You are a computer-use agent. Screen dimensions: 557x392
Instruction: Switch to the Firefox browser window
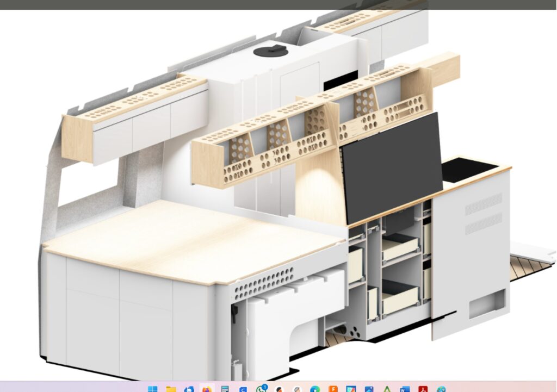[x=207, y=389]
